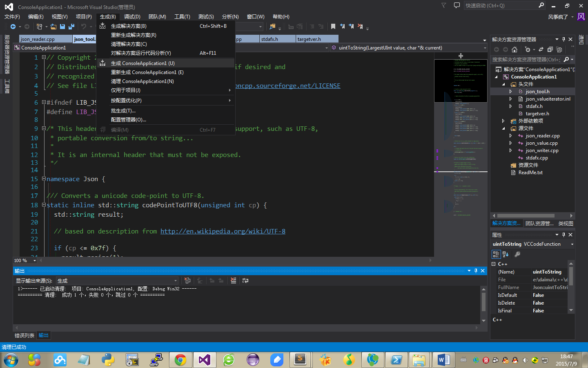
Task: Click the Navigate Backward toolbar icon
Action: [x=13, y=27]
